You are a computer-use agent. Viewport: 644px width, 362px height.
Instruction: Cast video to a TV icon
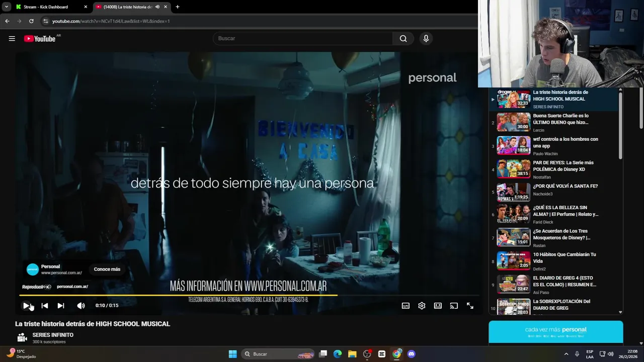[x=454, y=306]
